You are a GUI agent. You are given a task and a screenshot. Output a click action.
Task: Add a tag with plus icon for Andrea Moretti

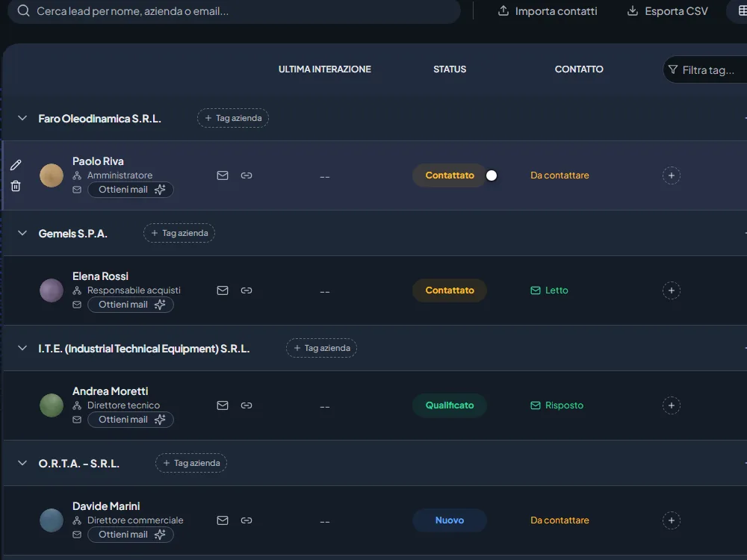point(672,405)
